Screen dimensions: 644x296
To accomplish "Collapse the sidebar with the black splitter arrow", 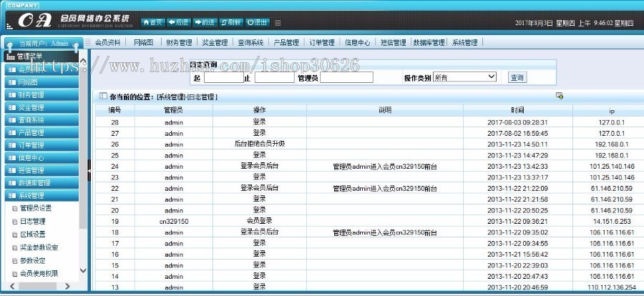I will [x=89, y=170].
